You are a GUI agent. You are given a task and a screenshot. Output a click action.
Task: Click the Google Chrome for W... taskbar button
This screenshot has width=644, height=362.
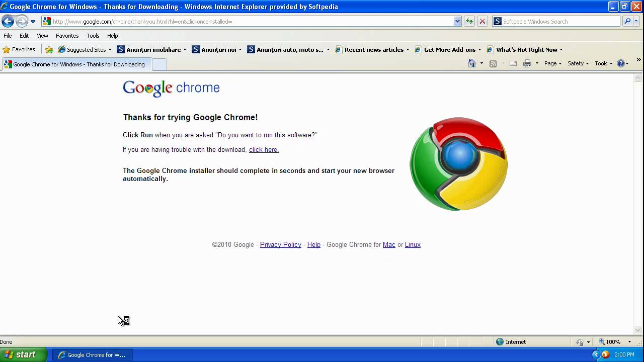tap(92, 354)
